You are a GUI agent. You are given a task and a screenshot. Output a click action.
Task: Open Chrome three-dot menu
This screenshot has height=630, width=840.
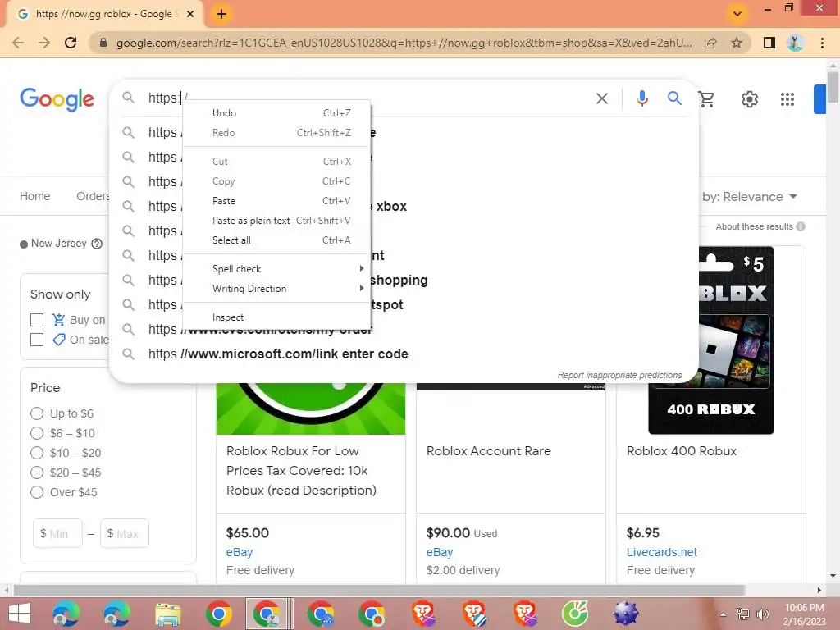[822, 43]
